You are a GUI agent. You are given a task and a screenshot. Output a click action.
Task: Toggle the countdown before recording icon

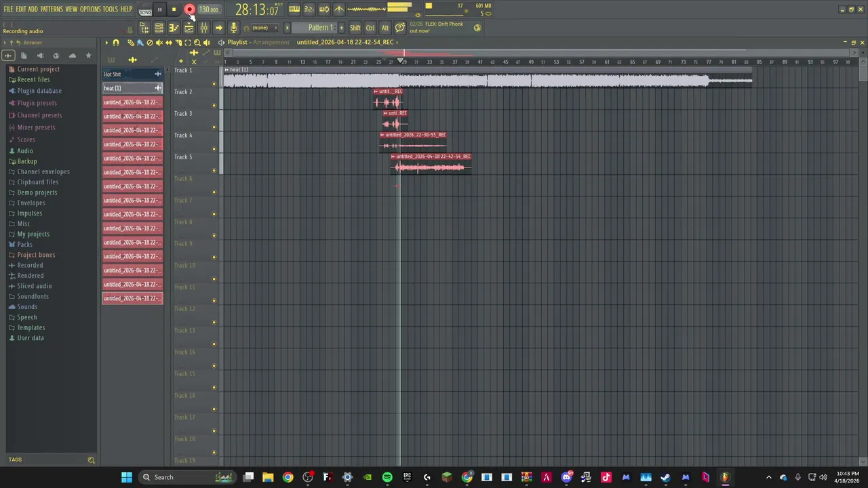[x=309, y=9]
